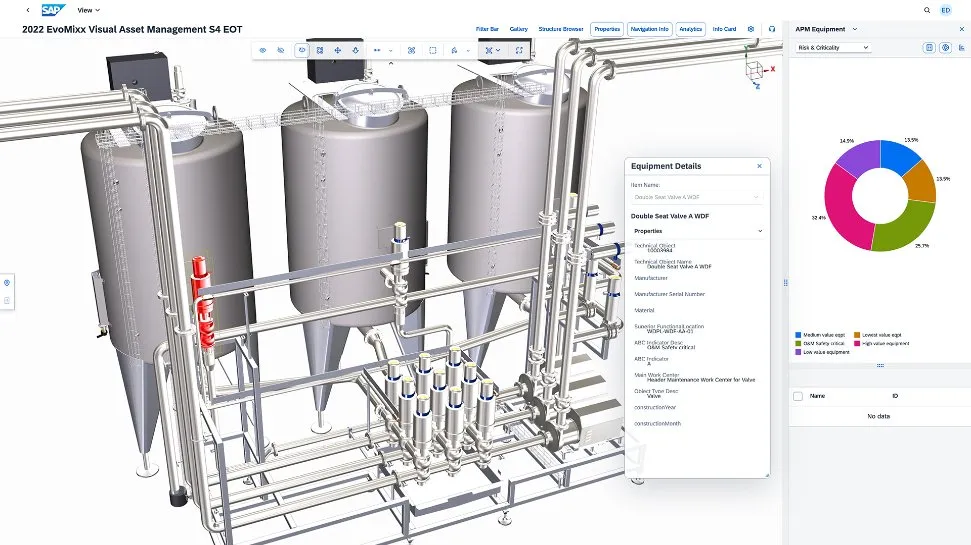
Task: Click the rectangular selection tool icon
Action: [432, 49]
